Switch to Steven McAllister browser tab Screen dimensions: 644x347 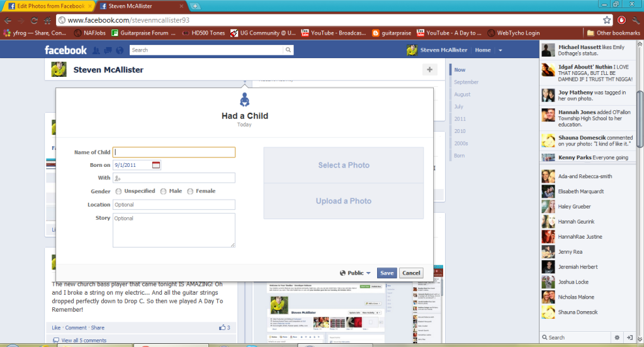[141, 6]
